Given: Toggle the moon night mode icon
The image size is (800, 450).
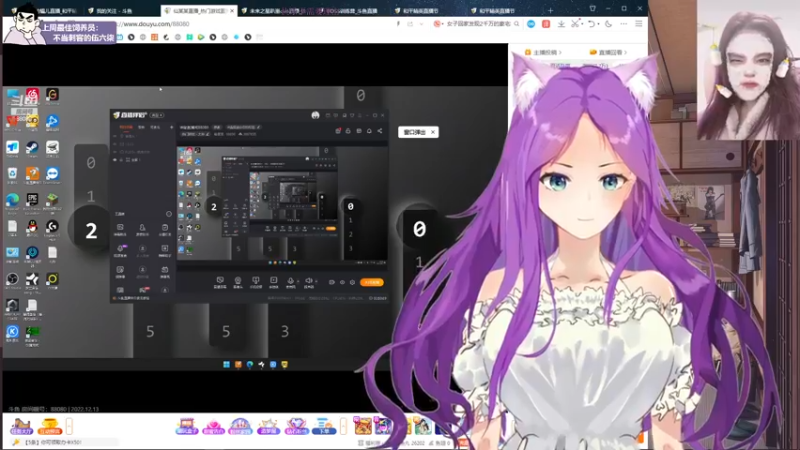Looking at the screenshot, I should [x=609, y=24].
